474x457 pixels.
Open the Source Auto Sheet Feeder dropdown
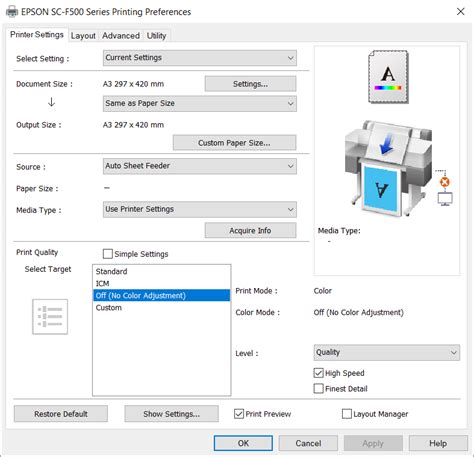(200, 166)
